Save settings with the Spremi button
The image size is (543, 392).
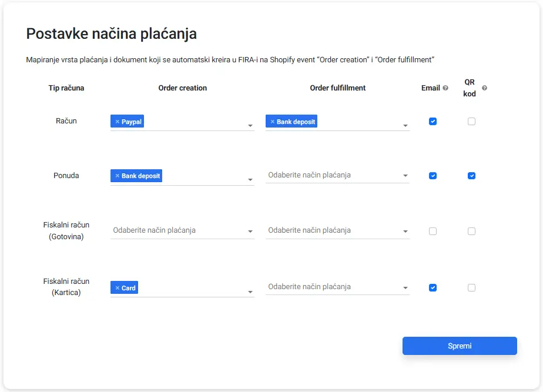[x=460, y=346]
